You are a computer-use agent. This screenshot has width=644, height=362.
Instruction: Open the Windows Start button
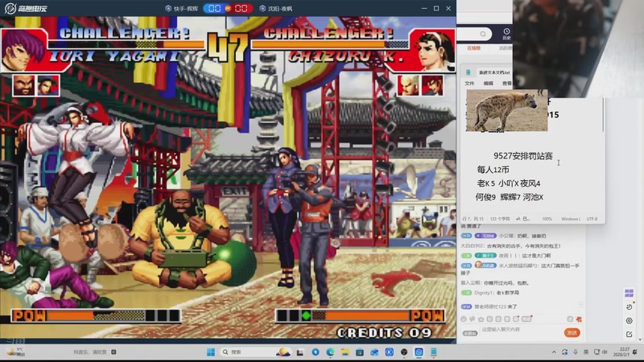[x=211, y=352]
